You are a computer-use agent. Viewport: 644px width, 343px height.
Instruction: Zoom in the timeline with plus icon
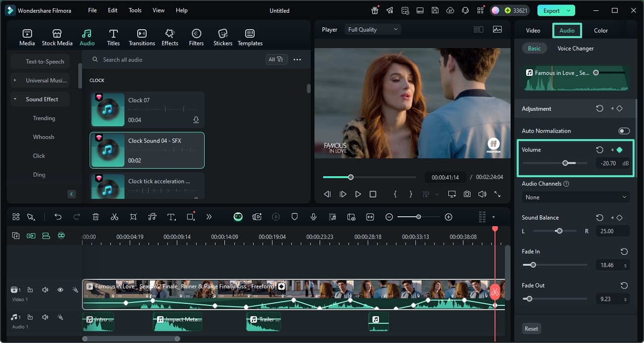pyautogui.click(x=448, y=217)
